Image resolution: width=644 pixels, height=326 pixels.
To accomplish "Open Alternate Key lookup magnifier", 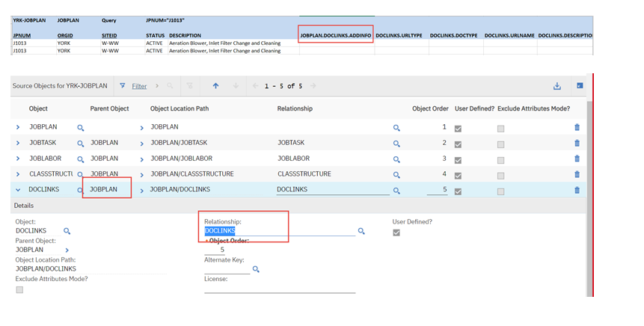I will click(x=256, y=269).
